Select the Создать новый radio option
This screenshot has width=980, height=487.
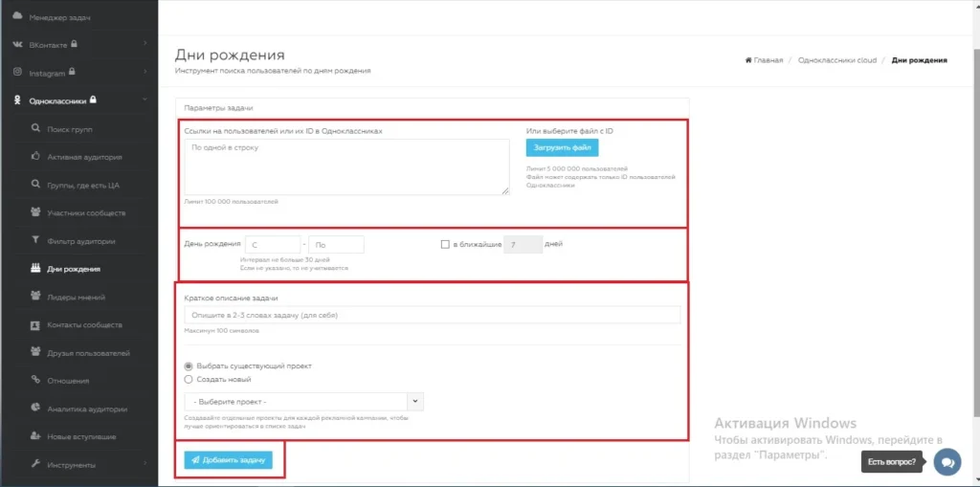coord(189,379)
